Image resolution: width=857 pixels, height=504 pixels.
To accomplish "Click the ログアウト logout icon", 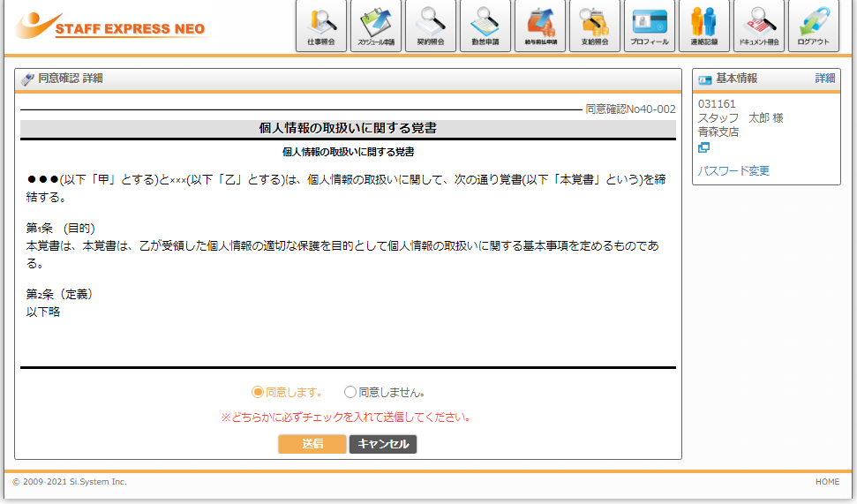I will click(x=813, y=26).
